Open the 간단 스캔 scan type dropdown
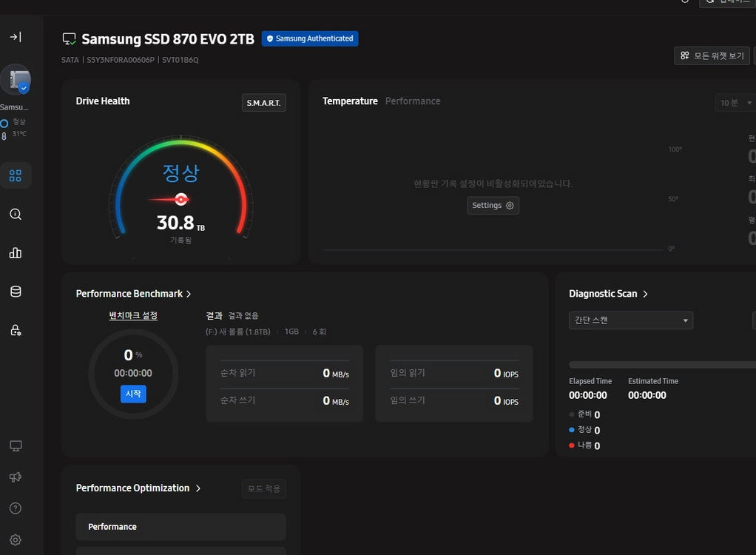The height and width of the screenshot is (555, 756). point(631,320)
